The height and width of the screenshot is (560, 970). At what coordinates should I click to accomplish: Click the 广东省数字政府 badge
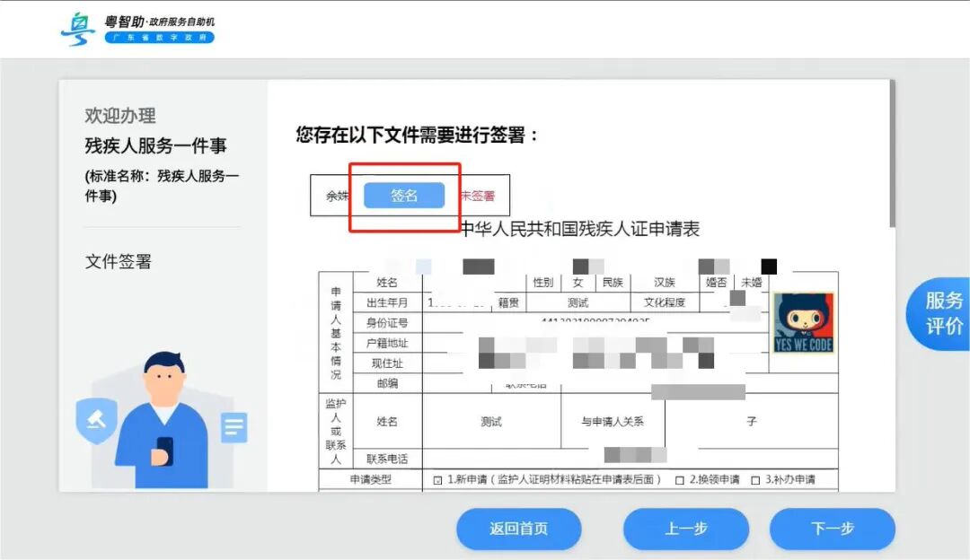pyautogui.click(x=160, y=38)
